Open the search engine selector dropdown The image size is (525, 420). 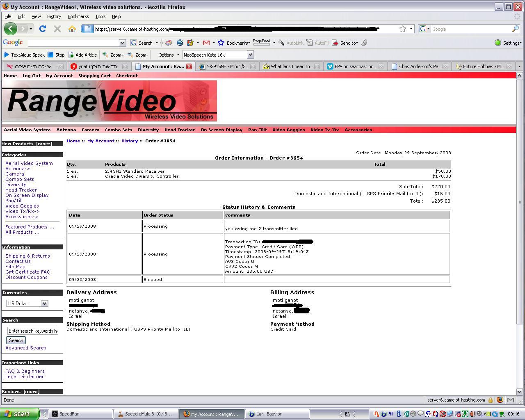[425, 29]
